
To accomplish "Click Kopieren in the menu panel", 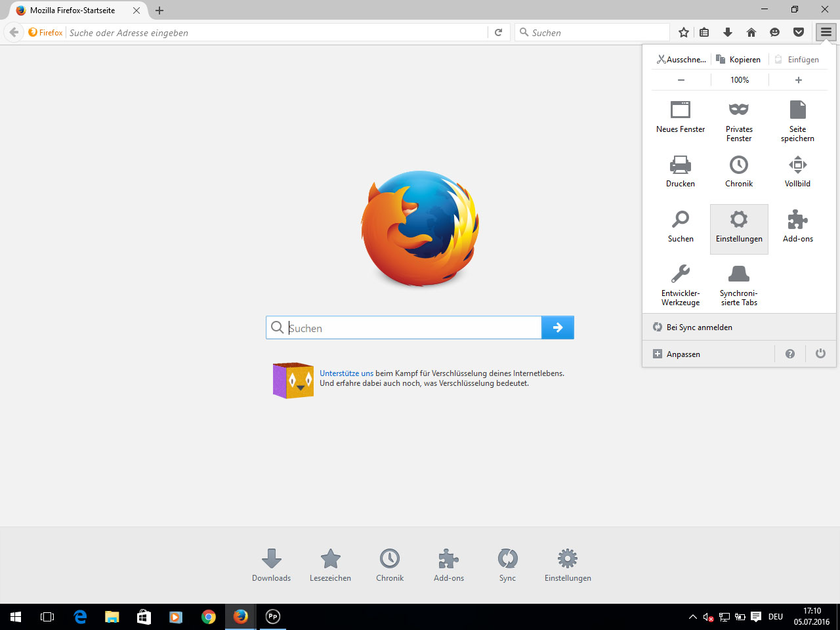I will [x=739, y=59].
